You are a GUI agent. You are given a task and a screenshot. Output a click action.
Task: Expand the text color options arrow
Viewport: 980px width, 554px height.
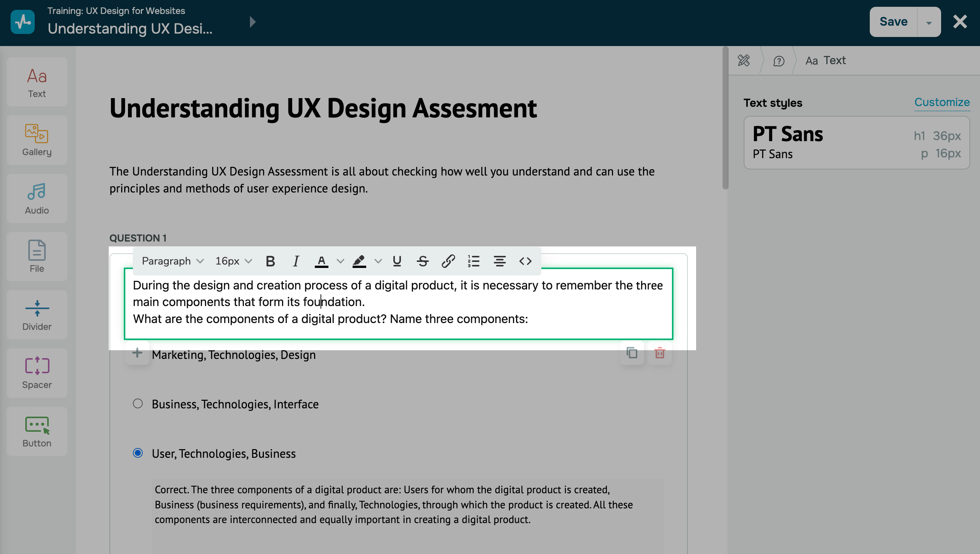tap(340, 261)
